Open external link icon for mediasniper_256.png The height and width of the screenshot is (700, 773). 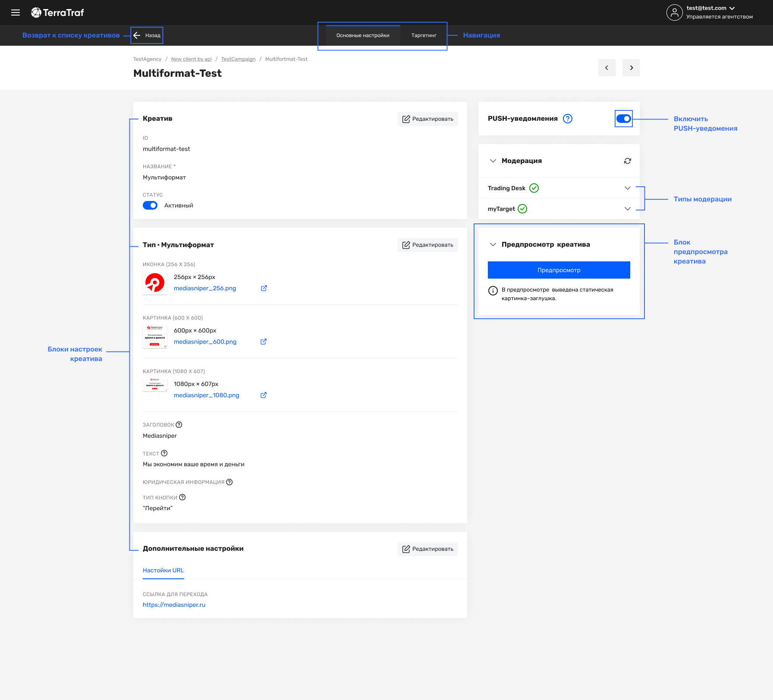(x=264, y=288)
